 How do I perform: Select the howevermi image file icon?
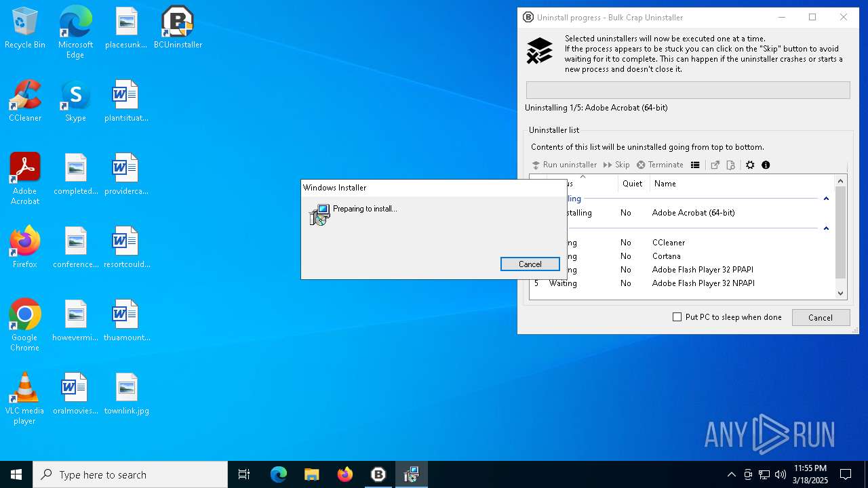coord(75,321)
